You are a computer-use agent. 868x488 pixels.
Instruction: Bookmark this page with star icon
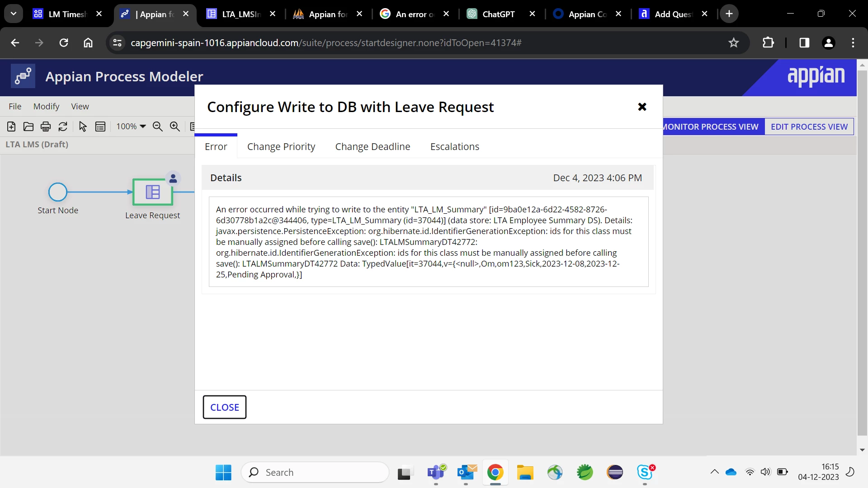click(x=733, y=43)
